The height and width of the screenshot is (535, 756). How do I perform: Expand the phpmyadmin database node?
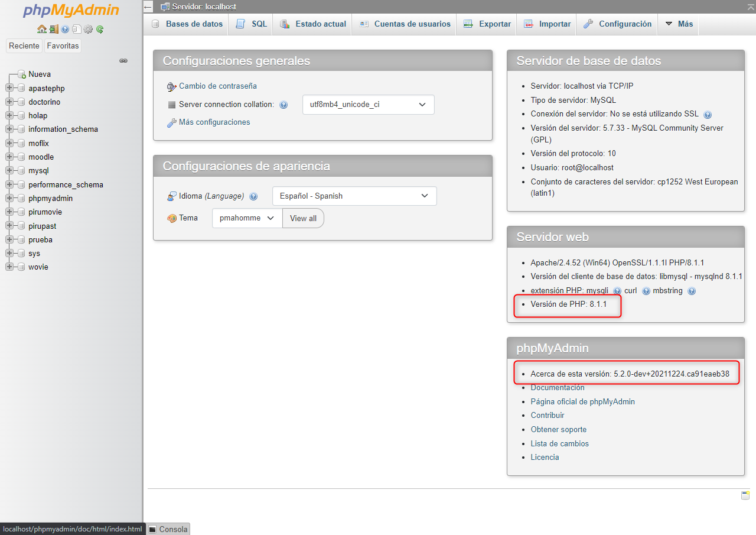pos(9,198)
